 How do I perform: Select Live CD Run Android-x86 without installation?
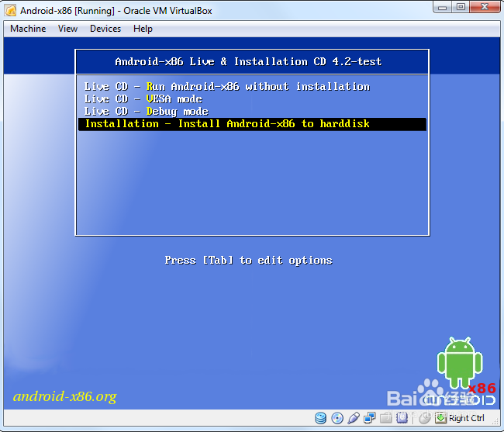point(252,86)
